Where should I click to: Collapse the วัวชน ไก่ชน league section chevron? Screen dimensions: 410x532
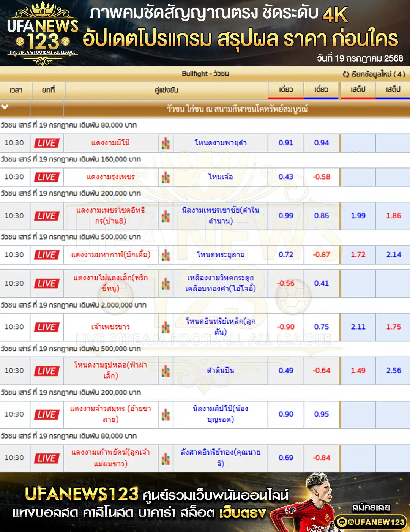point(5,107)
